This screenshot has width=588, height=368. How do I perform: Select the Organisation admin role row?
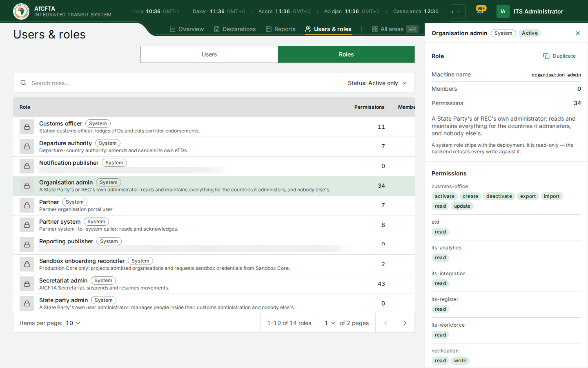pyautogui.click(x=214, y=186)
